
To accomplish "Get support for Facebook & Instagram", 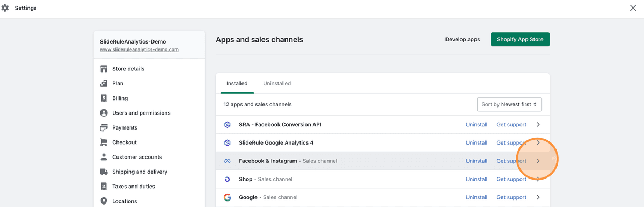I will pos(511,161).
